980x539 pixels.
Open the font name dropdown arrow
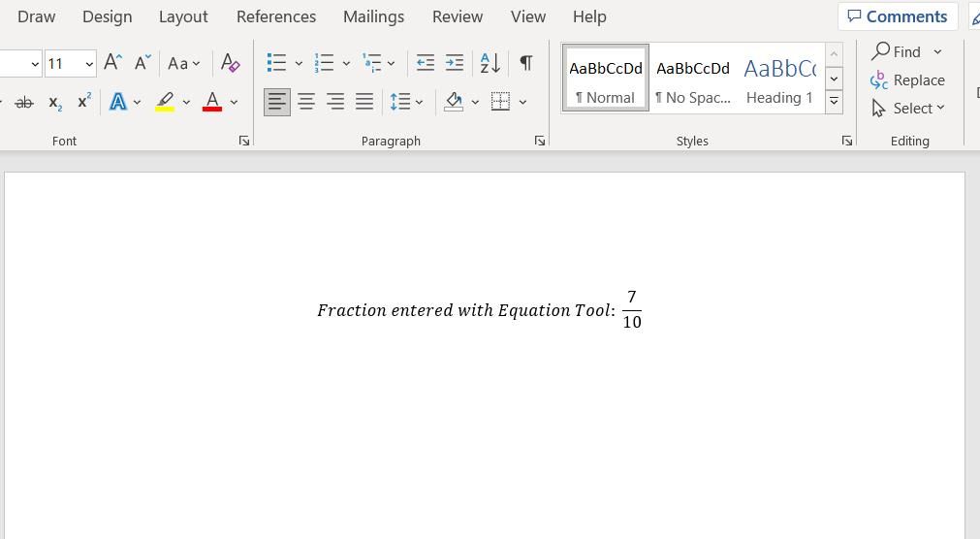coord(35,64)
